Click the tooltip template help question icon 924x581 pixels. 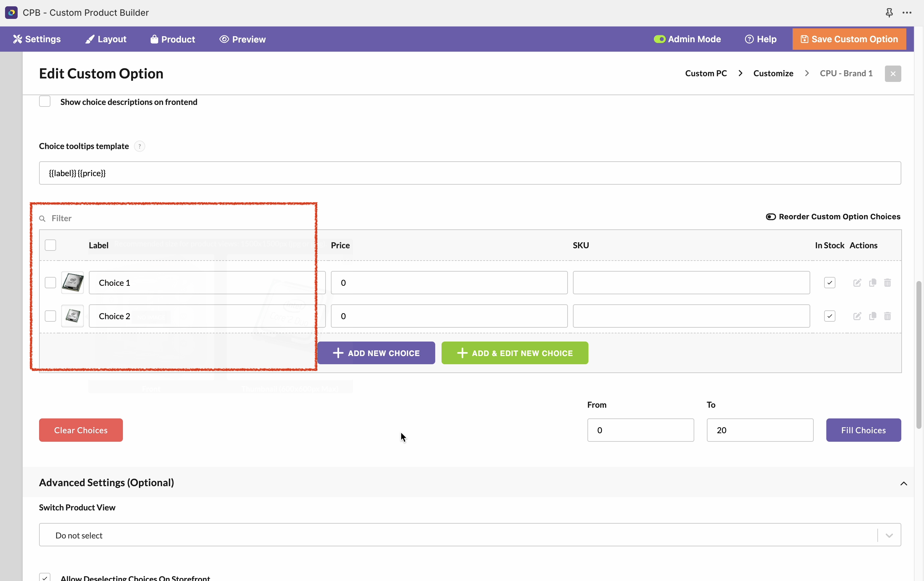point(140,146)
